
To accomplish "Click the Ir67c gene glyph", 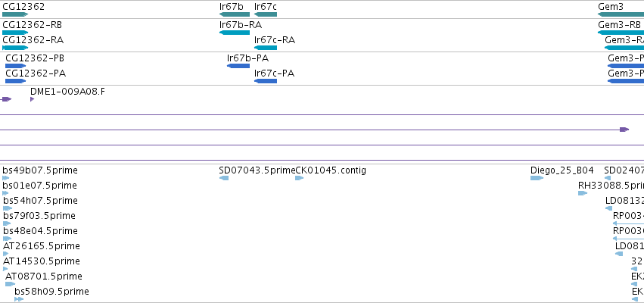I will click(266, 14).
